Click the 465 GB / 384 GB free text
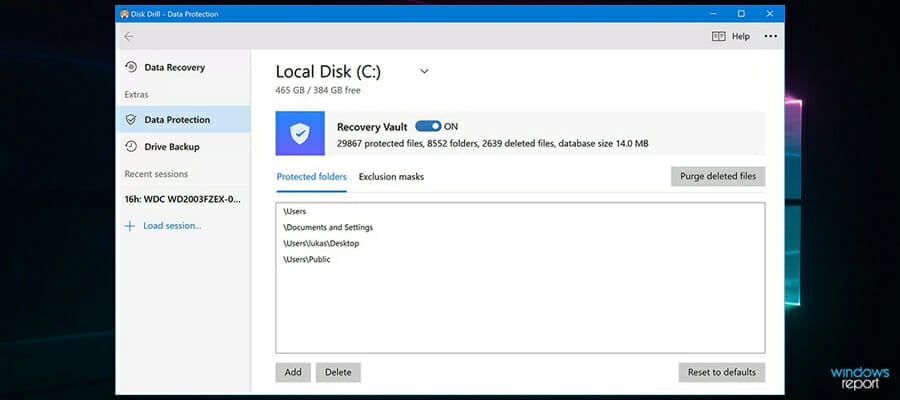 (x=318, y=90)
